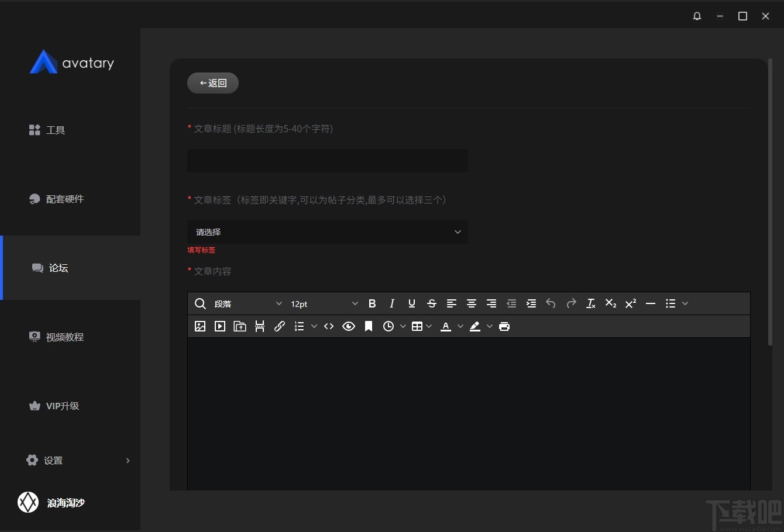Open the code view editor
Screen dimensions: 784x532
328,326
